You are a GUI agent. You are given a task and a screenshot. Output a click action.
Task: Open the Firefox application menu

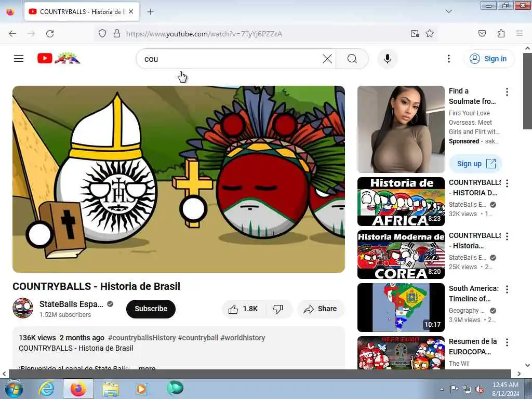(x=519, y=33)
